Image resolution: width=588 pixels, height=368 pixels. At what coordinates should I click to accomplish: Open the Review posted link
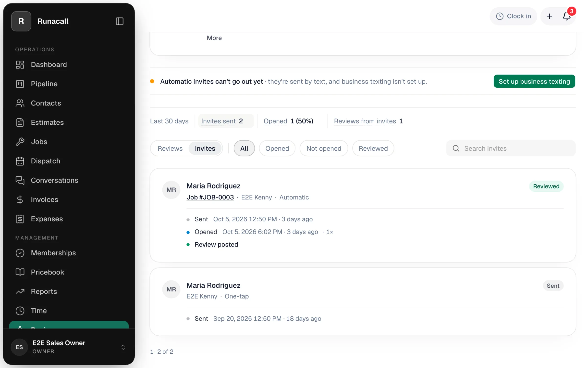tap(216, 245)
